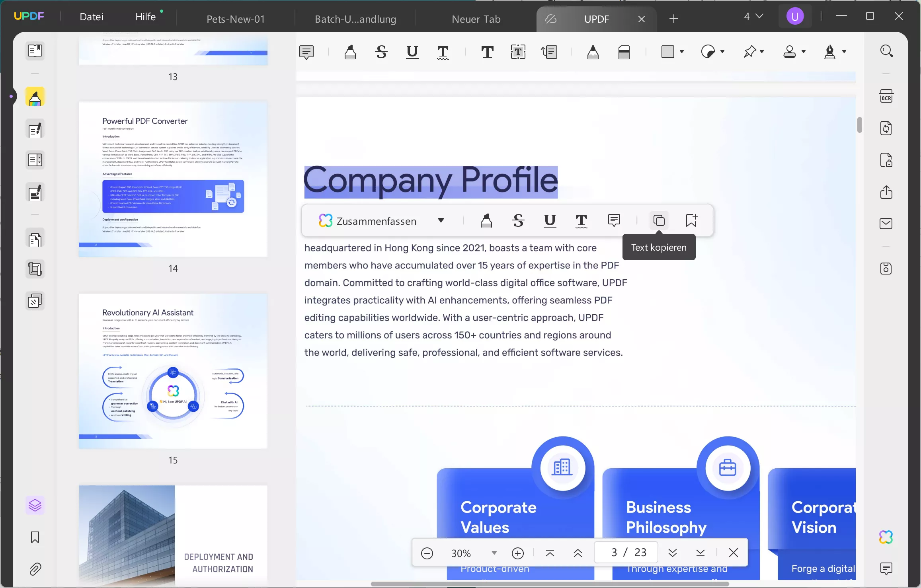Click the UPDF AI icon in right sidebar
The width and height of the screenshot is (921, 588).
(886, 537)
